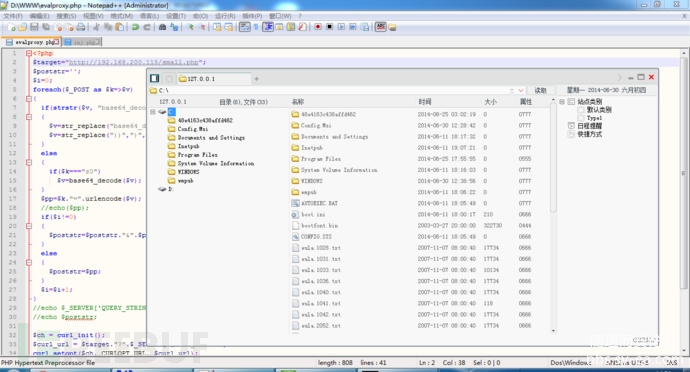Open the 语言(L) menu
690x372 pixels.
pyautogui.click(x=149, y=16)
